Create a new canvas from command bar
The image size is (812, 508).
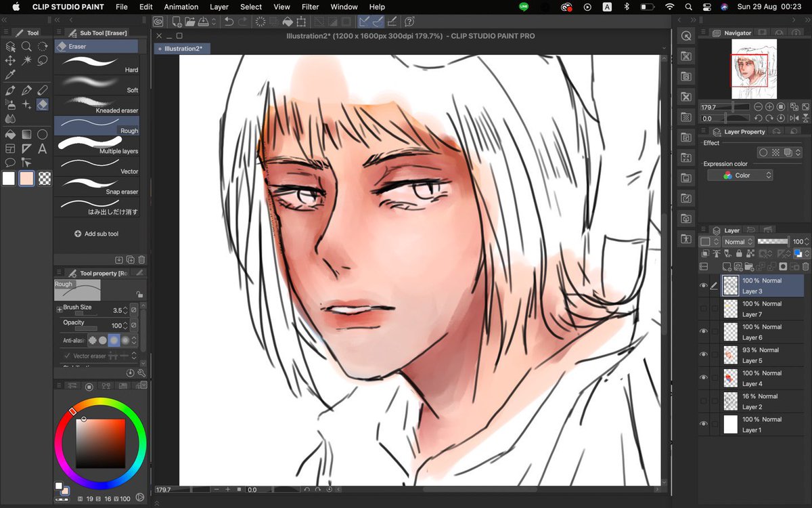click(x=177, y=22)
